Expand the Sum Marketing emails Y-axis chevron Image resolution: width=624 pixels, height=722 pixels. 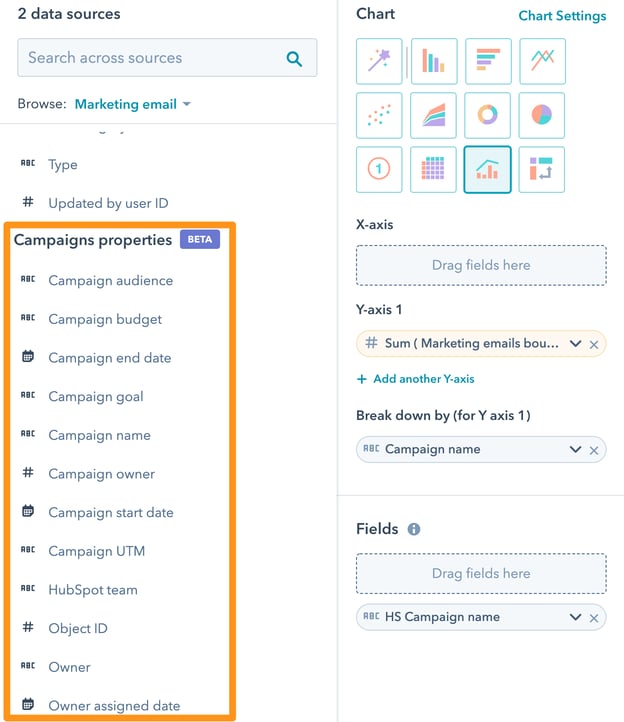click(575, 344)
